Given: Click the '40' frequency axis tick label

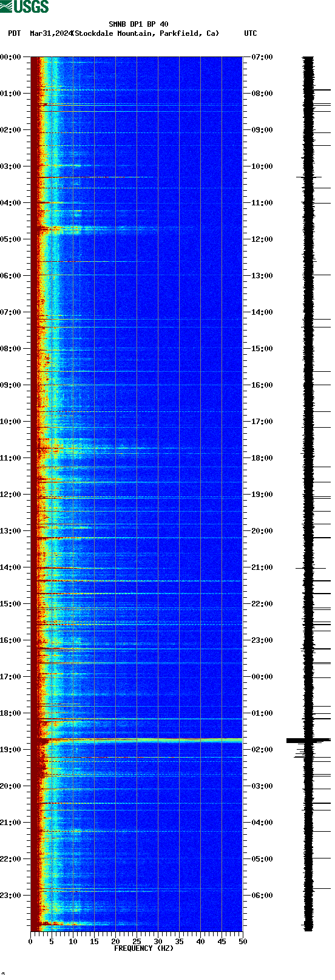Looking at the screenshot, I should click(200, 942).
